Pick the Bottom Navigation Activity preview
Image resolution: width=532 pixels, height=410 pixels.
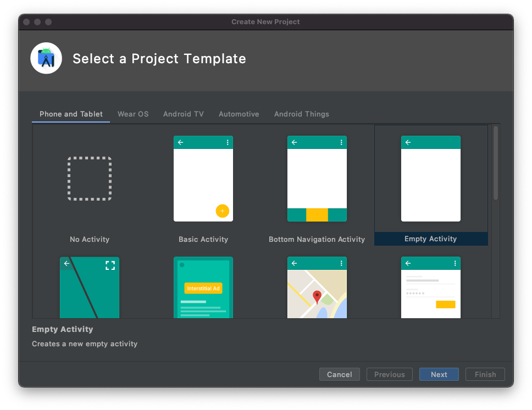(x=317, y=179)
